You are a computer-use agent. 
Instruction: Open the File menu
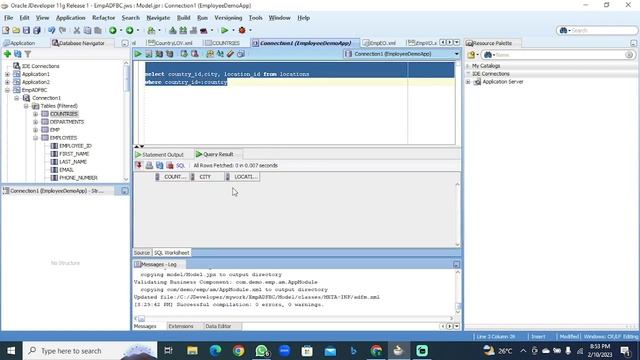(9, 18)
